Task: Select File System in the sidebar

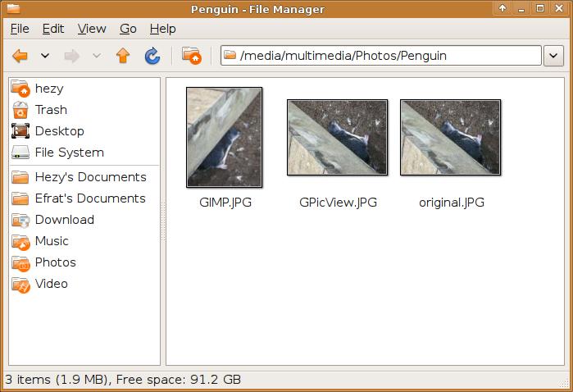Action: [69, 153]
